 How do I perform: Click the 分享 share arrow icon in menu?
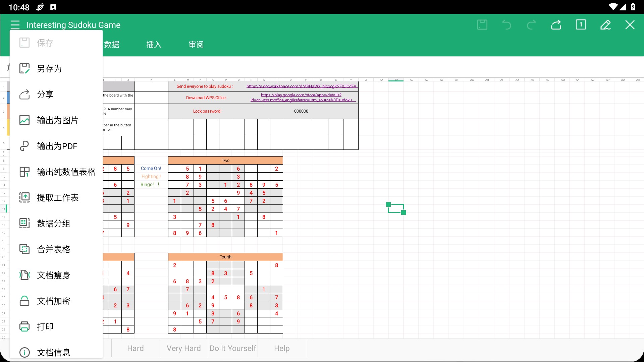click(24, 95)
